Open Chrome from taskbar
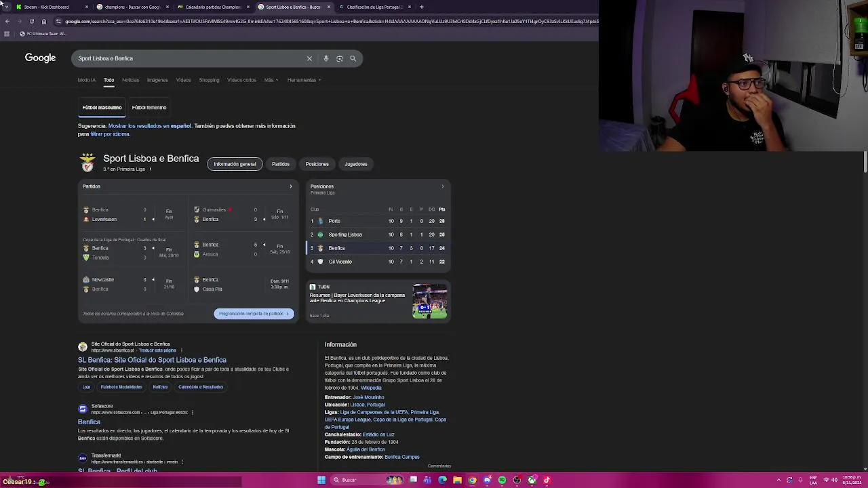Image resolution: width=868 pixels, height=488 pixels. 472,480
